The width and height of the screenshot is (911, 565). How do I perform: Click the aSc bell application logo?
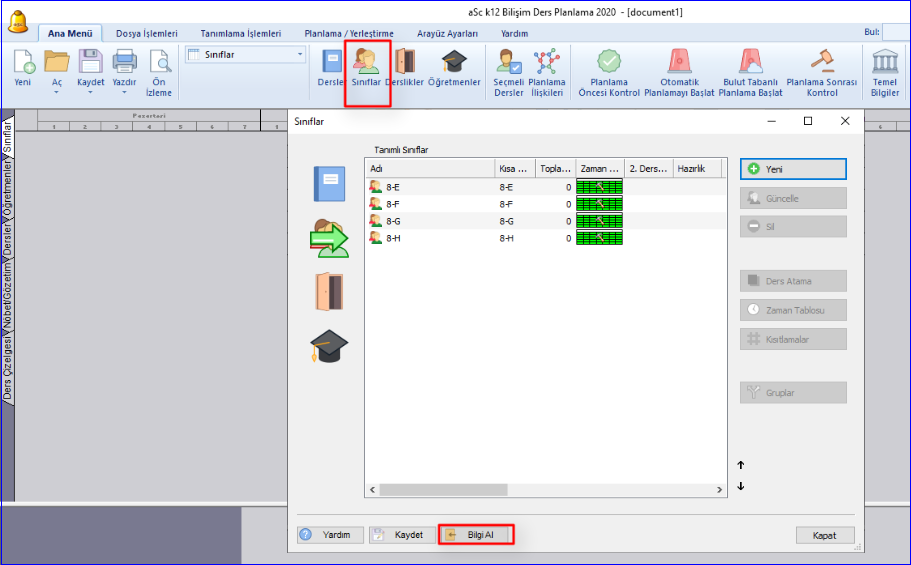[x=18, y=22]
